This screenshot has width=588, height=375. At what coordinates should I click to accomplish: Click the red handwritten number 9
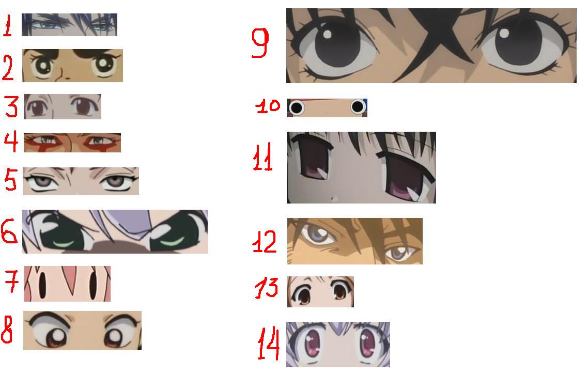click(260, 43)
